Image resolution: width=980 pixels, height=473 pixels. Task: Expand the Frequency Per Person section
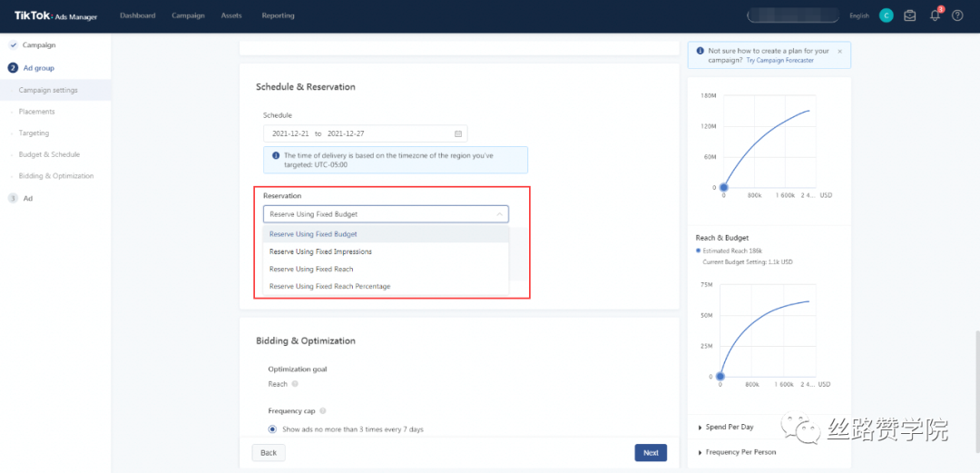coord(740,452)
